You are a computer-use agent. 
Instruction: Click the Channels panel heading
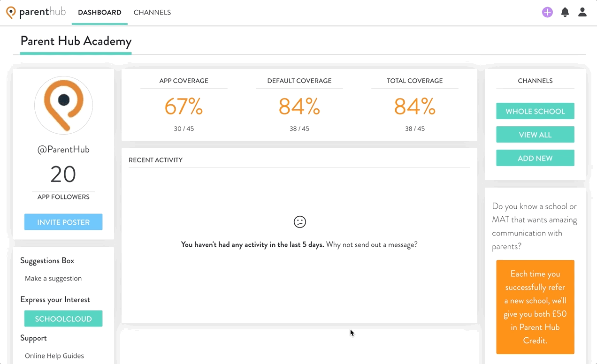pyautogui.click(x=535, y=81)
